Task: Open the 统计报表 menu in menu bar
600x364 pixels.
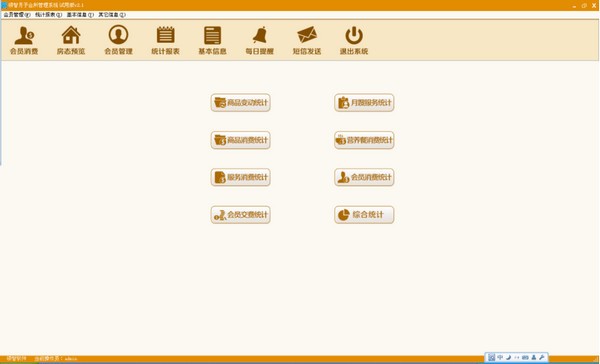Action: click(48, 15)
